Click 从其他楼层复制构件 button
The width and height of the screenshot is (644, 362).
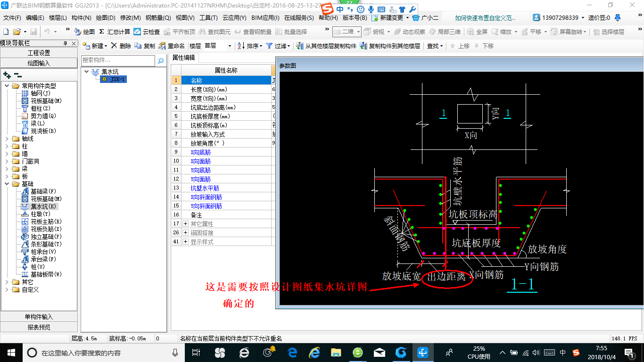[326, 46]
